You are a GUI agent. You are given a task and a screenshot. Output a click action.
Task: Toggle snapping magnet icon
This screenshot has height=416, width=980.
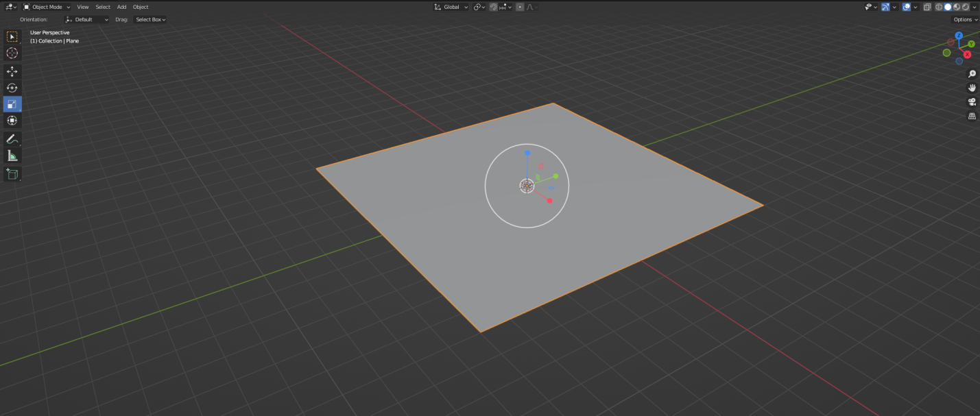click(494, 7)
